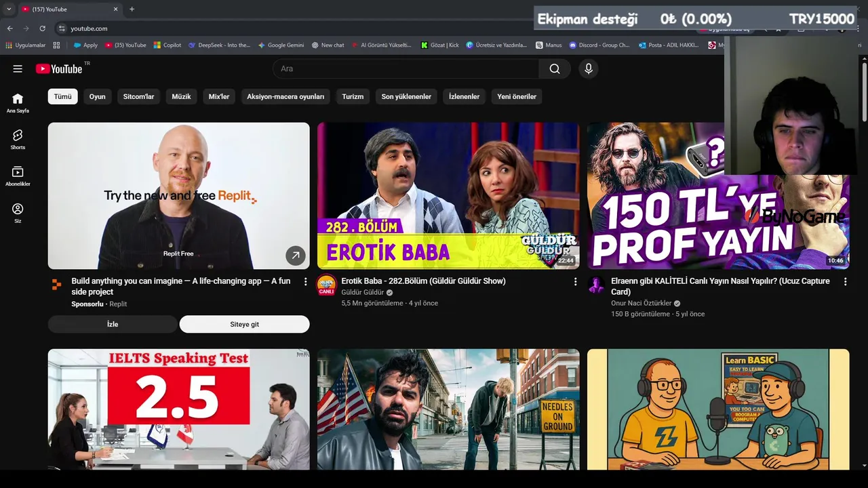Open options for the Replit ad
Image resolution: width=868 pixels, height=488 pixels.
tap(306, 281)
